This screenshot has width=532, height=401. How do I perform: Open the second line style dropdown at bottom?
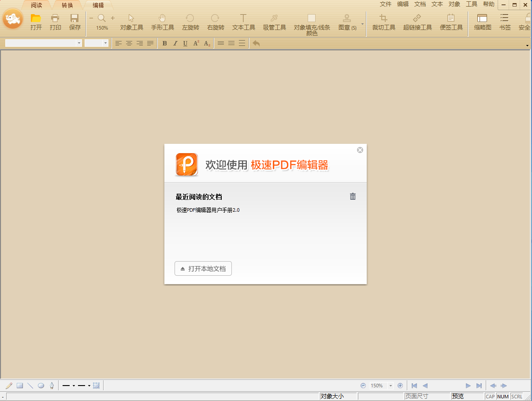coord(89,386)
